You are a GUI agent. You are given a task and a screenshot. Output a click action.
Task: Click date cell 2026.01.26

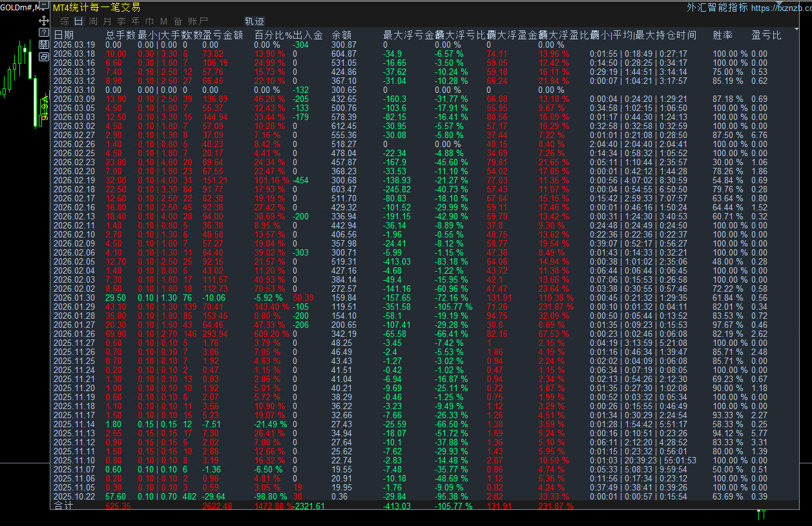(x=74, y=334)
